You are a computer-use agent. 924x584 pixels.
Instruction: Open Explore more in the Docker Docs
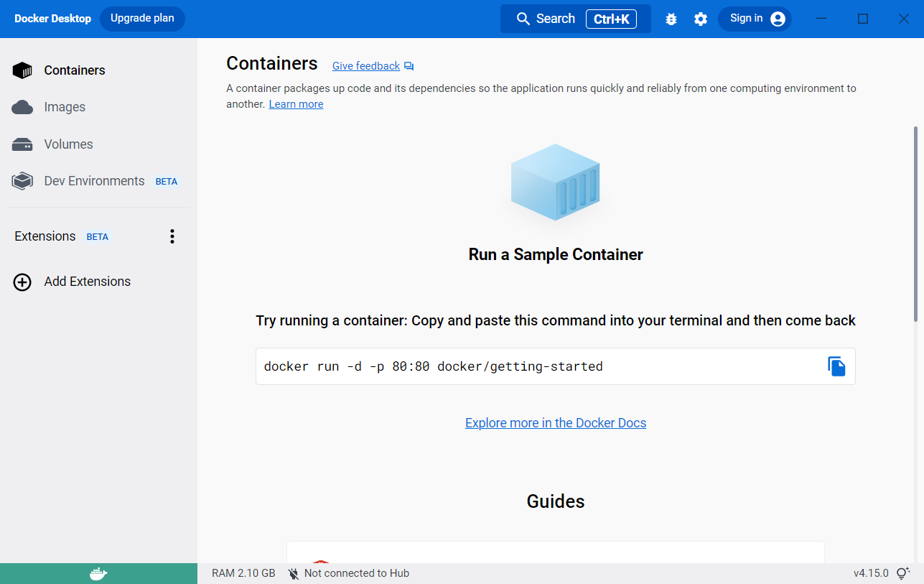556,423
